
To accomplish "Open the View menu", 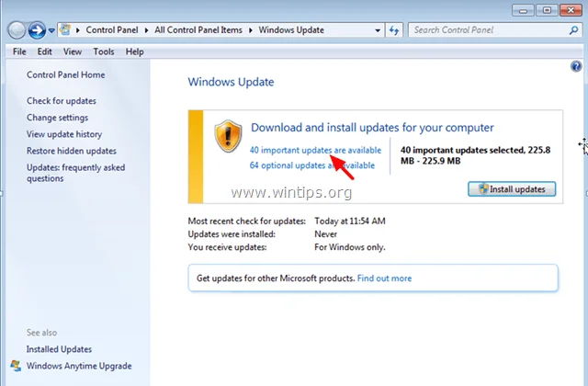I will pyautogui.click(x=73, y=52).
